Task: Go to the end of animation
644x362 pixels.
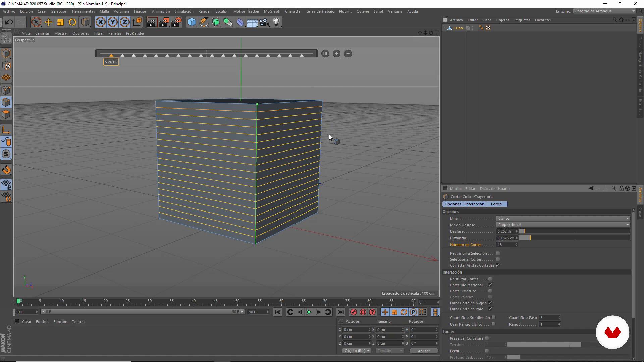Action: pyautogui.click(x=340, y=312)
